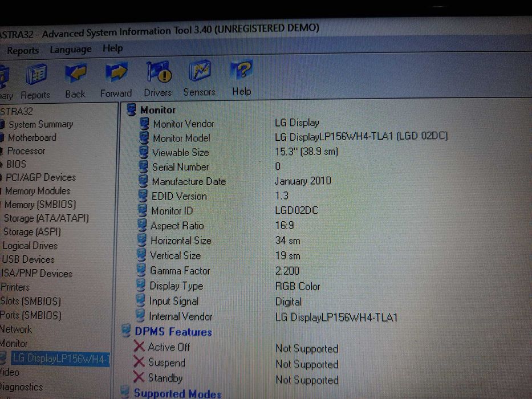
Task: Open the Help menu in menu bar
Action: pos(113,48)
